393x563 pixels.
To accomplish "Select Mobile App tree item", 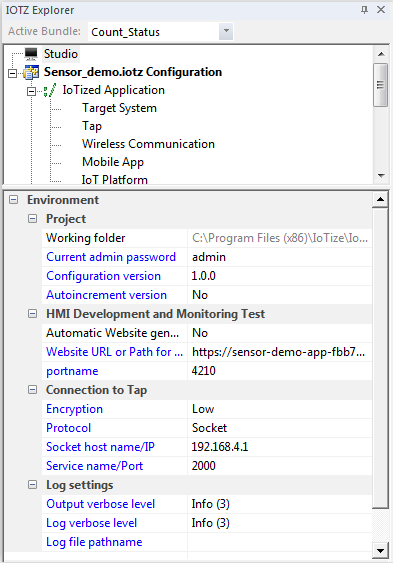I will [x=113, y=162].
